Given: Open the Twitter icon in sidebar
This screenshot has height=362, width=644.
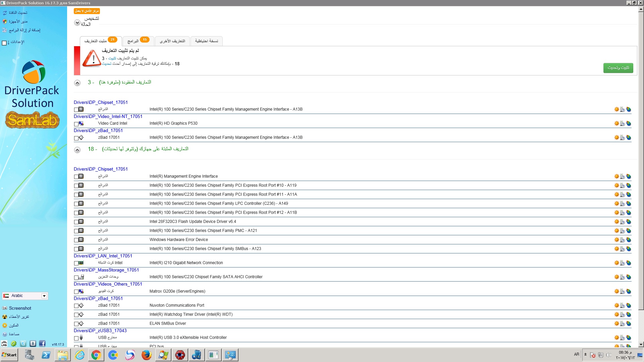Looking at the screenshot, I should click(23, 344).
